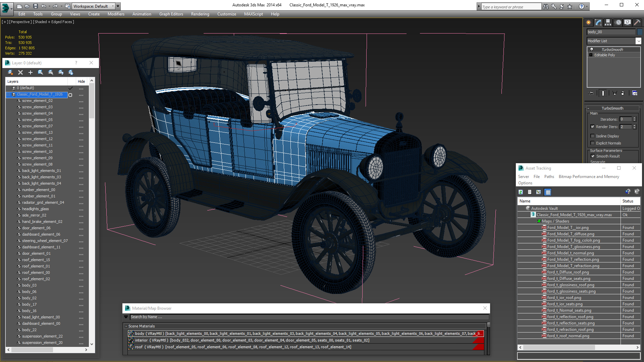Open the Workspace: Default dropdown
This screenshot has height=362, width=644.
coord(94,6)
